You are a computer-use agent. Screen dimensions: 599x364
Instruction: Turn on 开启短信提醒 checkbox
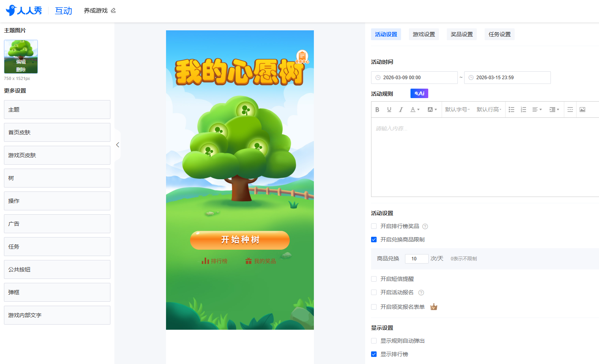click(374, 279)
